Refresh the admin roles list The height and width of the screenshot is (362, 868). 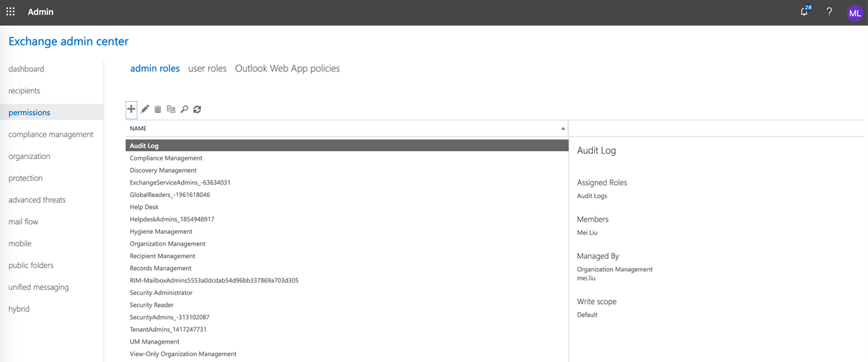(x=197, y=109)
